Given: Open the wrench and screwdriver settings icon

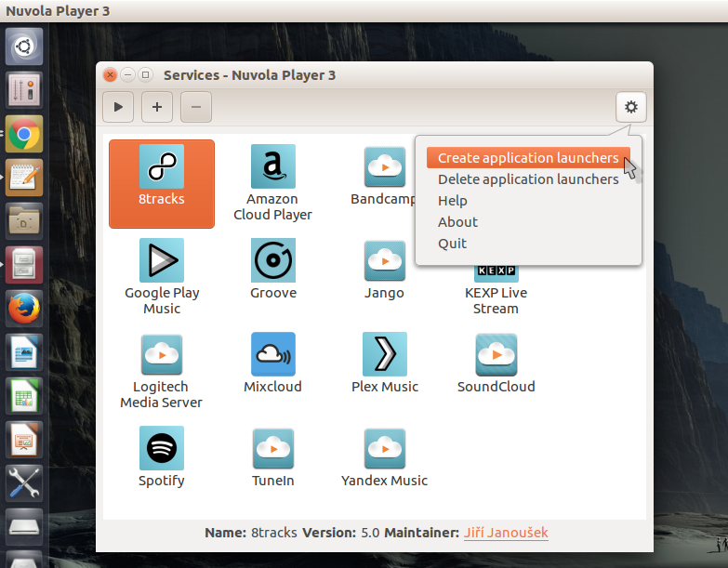Looking at the screenshot, I should 24,483.
